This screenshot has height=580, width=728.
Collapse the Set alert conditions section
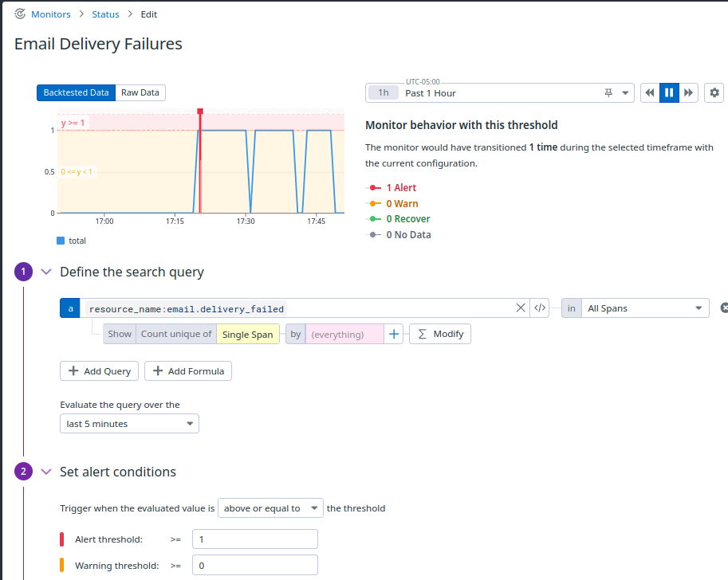click(46, 472)
